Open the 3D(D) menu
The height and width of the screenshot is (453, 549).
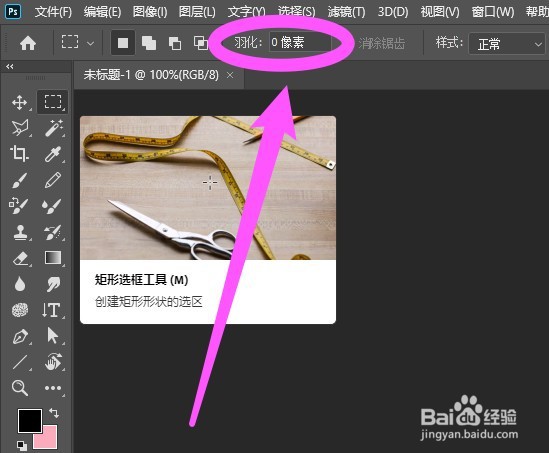coord(393,12)
